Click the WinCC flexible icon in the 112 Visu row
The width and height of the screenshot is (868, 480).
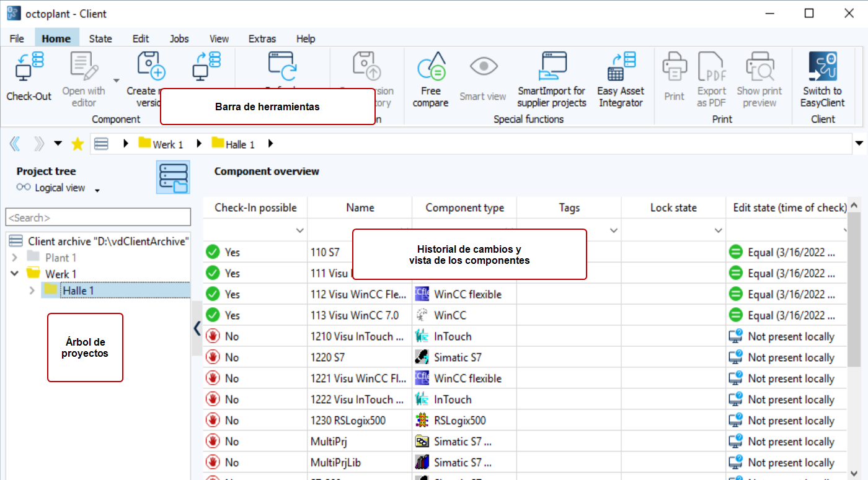tap(422, 294)
